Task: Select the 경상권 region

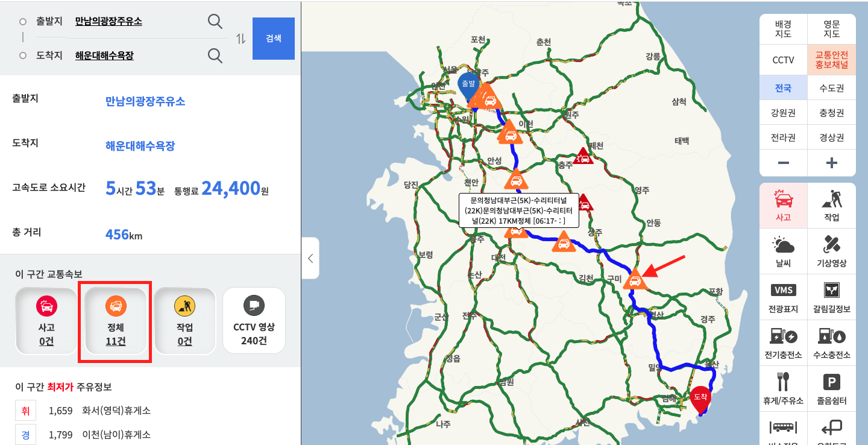Action: point(832,137)
